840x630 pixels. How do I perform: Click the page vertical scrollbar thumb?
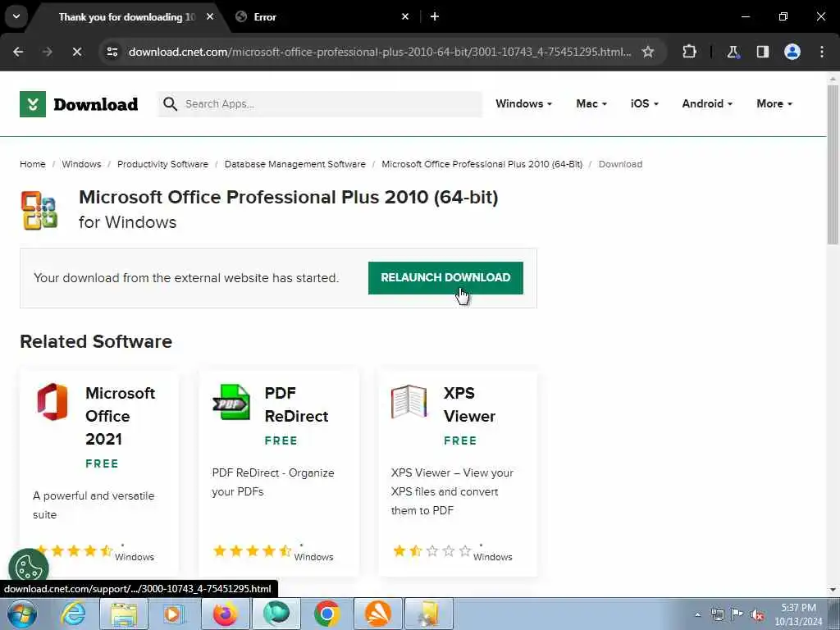[833, 163]
